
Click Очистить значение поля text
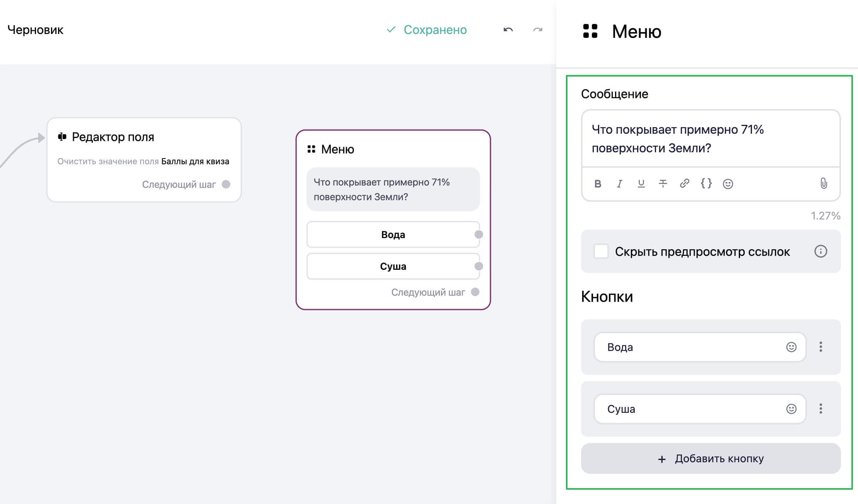[108, 162]
